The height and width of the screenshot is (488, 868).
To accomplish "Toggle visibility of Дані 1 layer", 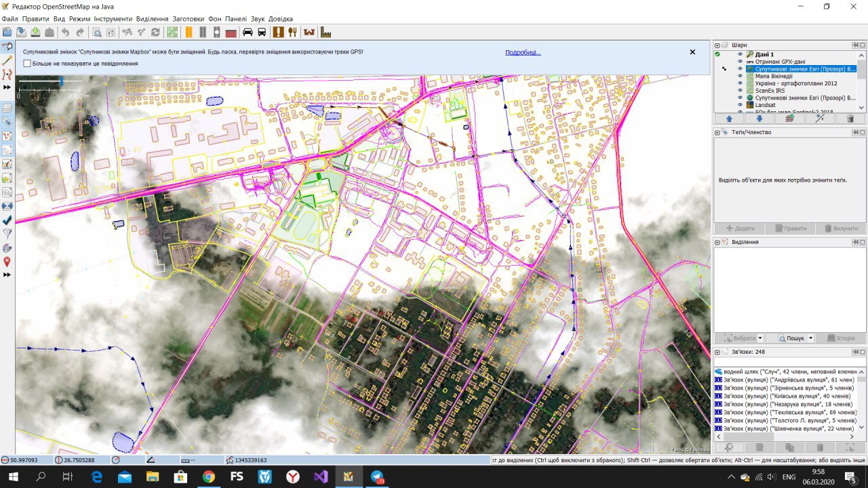I will (x=741, y=54).
